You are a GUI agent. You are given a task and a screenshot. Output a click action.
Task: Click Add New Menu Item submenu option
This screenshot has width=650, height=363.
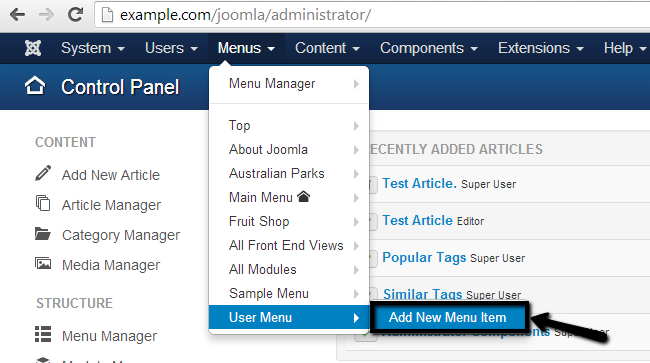click(448, 317)
